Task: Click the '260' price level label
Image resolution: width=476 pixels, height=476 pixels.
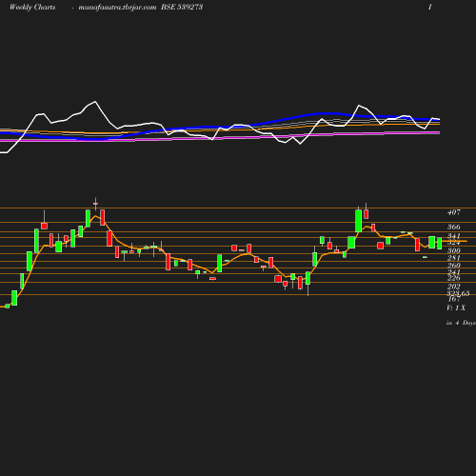Action: coord(454,266)
